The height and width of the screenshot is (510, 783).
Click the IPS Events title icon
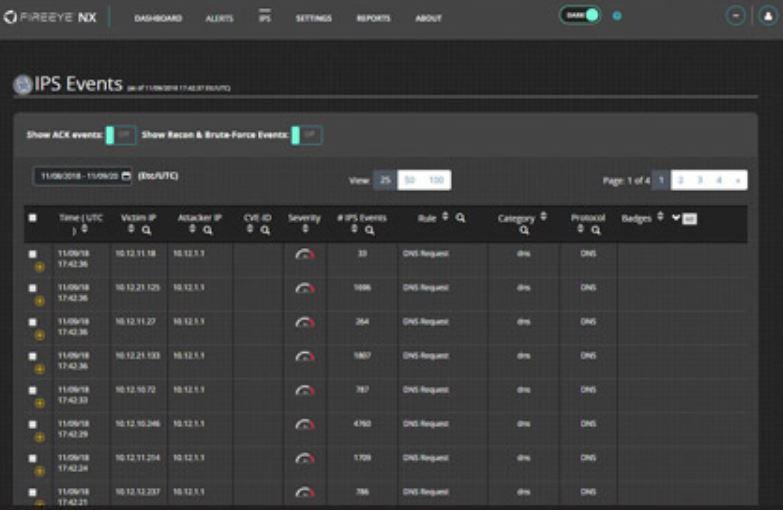click(22, 84)
